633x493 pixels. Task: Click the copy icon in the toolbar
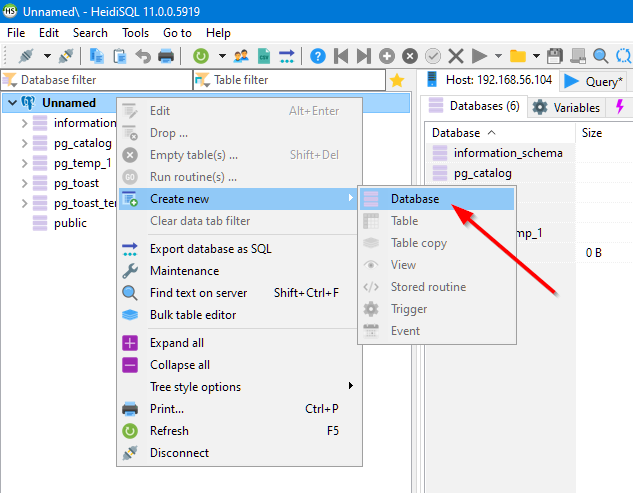pyautogui.click(x=97, y=56)
